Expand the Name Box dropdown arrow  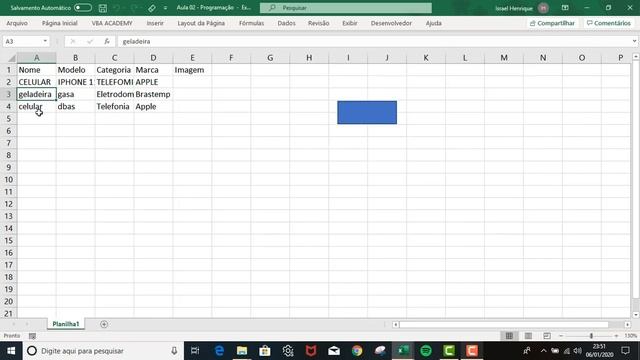click(45, 41)
